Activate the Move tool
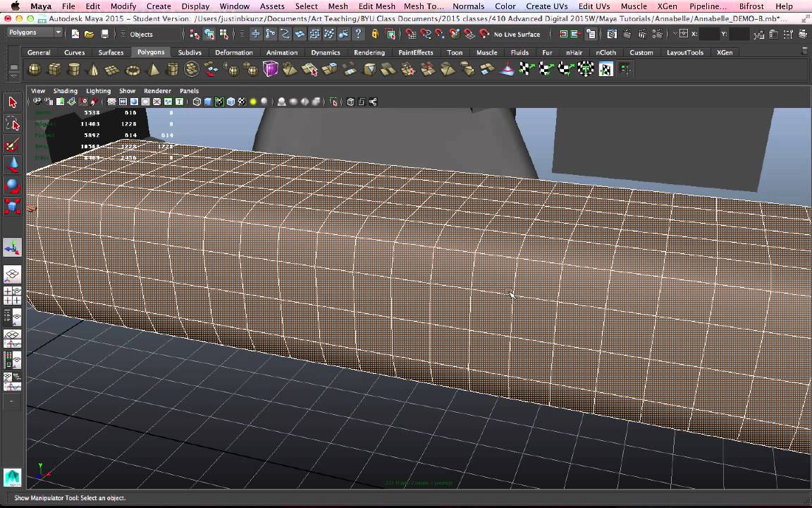 coord(13,165)
